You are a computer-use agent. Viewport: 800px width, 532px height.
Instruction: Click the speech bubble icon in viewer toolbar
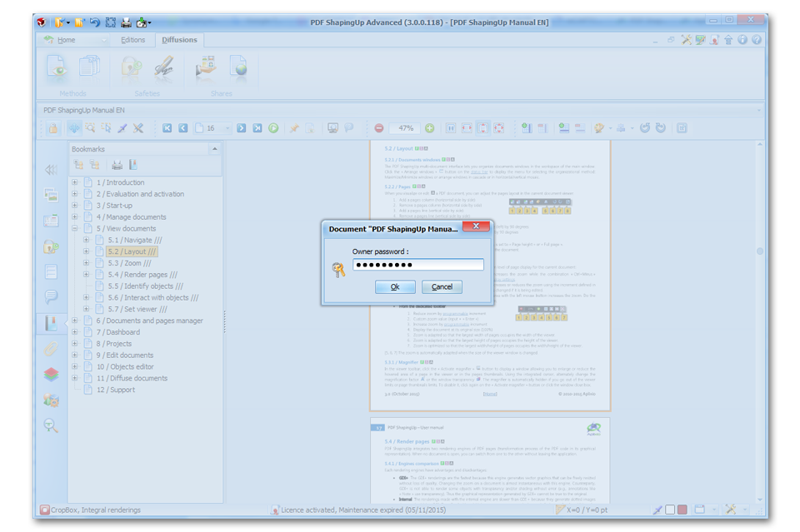point(349,128)
